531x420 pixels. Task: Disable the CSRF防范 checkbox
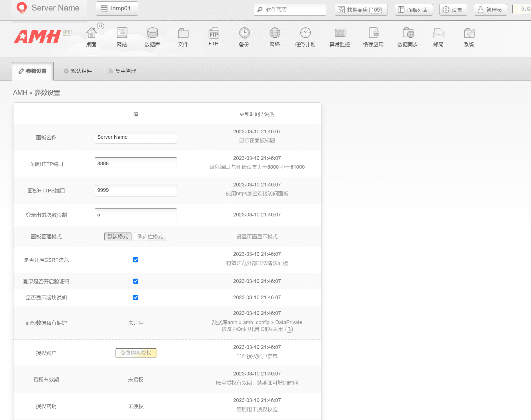tap(135, 260)
